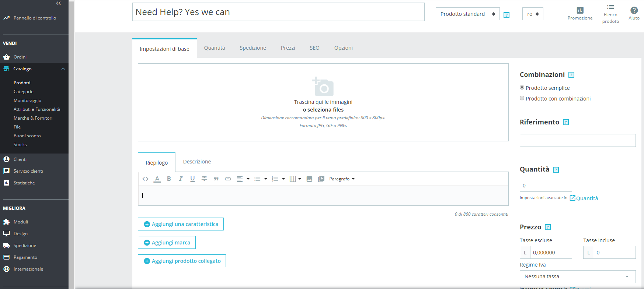The height and width of the screenshot is (289, 644).
Task: Open Moduli in the sidebar
Action: coord(21,222)
